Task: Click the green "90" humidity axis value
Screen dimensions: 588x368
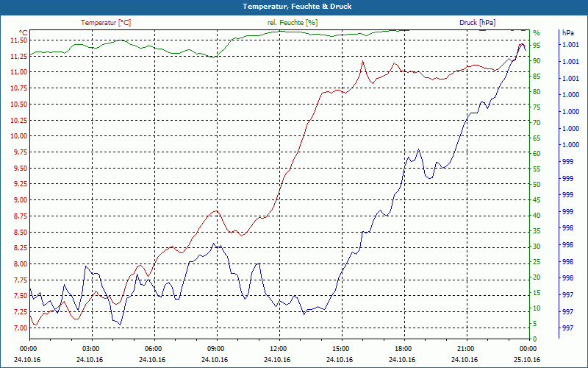Action: [x=537, y=61]
